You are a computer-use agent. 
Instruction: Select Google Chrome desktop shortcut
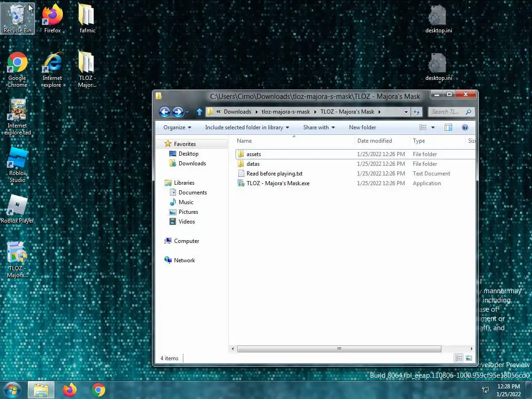click(x=17, y=70)
